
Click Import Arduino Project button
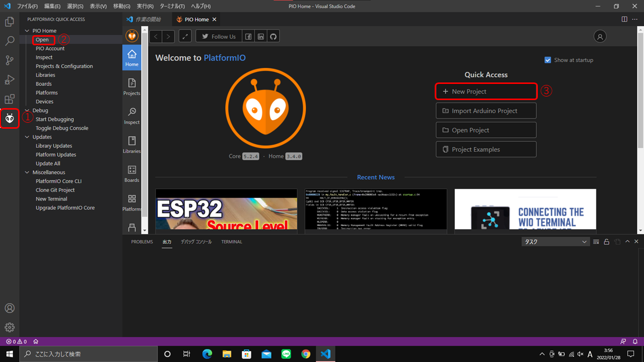(486, 111)
